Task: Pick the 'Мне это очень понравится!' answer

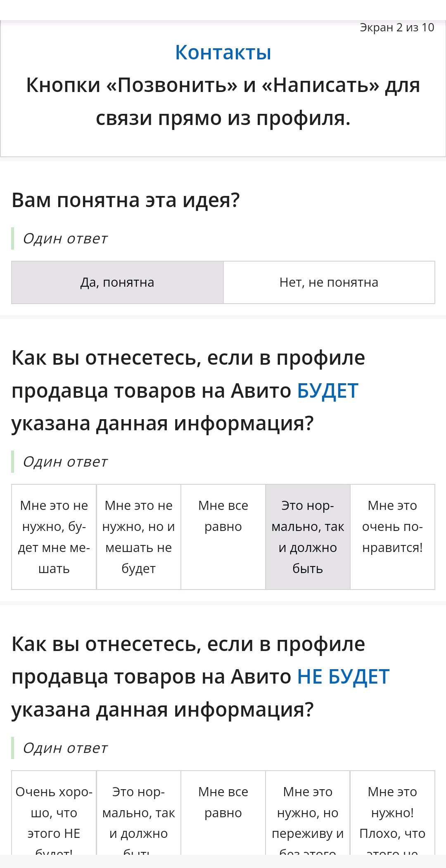Action: pos(392,537)
